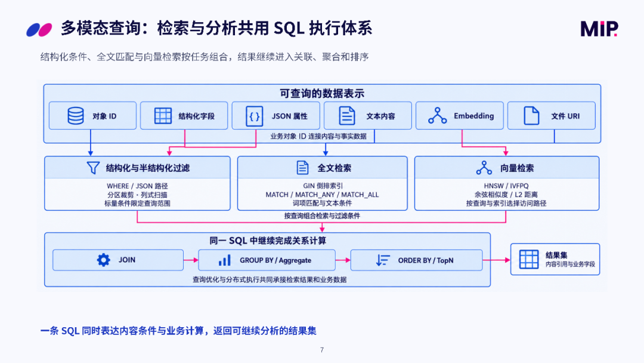Click the slide title 多模态查询
Image resolution: width=644 pixels, height=363 pixels.
(216, 29)
